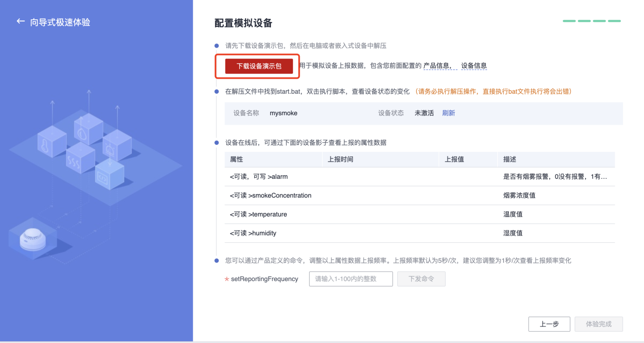Click the 向导式极速体验 title text

pos(60,22)
